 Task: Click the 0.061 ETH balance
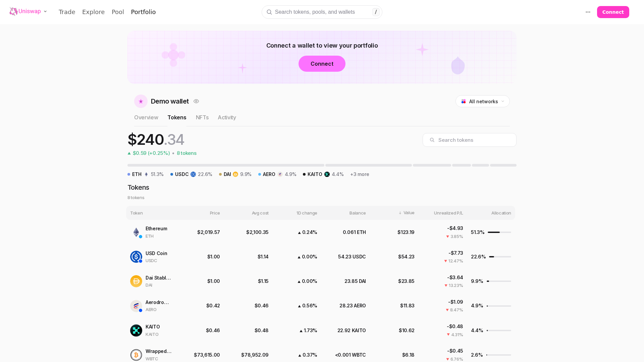tap(354, 232)
